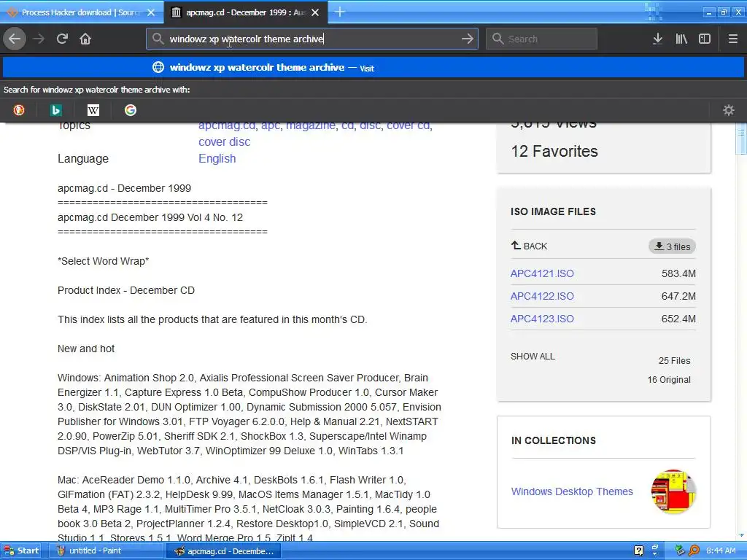Open the Windows Start menu
The image size is (747, 560).
[21, 551]
